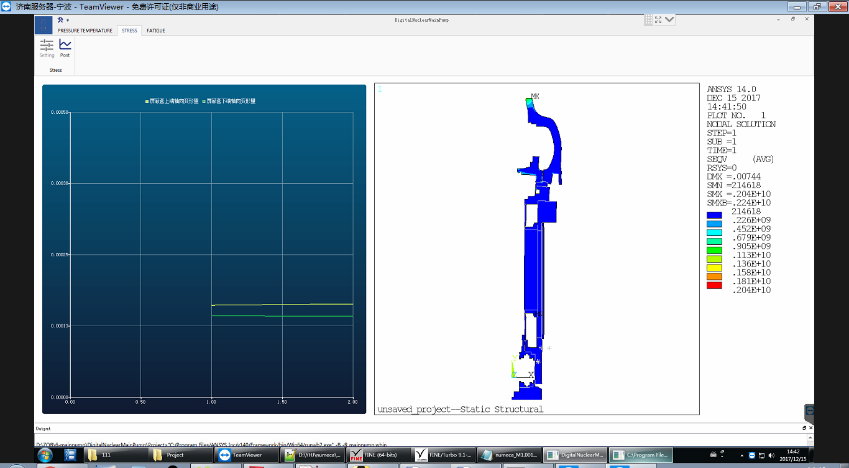The width and height of the screenshot is (849, 468).
Task: Click the Output panel vertical scrollbar
Action: point(810,440)
